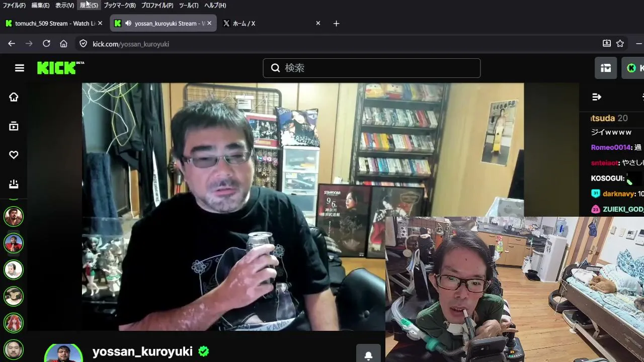Open ZUIEKI_GOD's username in chat
644x362 pixels.
(x=623, y=209)
